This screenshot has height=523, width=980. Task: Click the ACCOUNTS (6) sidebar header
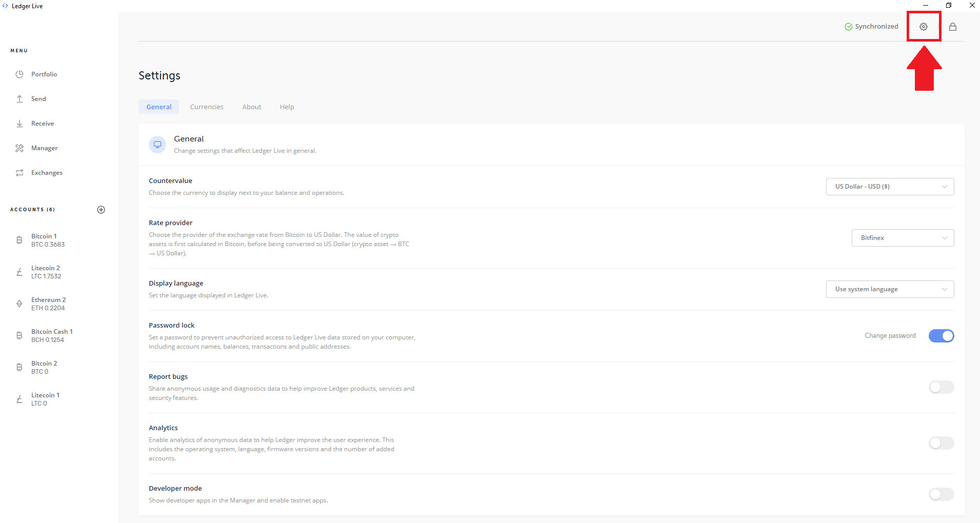(x=32, y=210)
